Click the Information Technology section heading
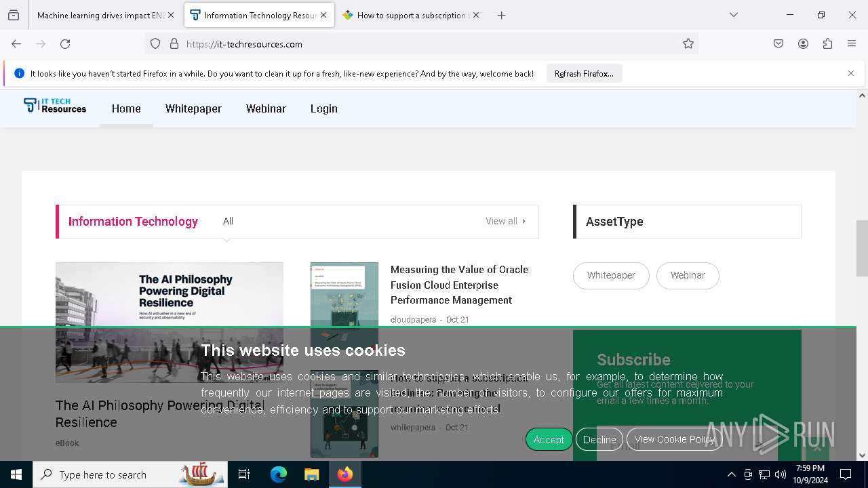Screen dimensions: 868x488 click(x=133, y=222)
